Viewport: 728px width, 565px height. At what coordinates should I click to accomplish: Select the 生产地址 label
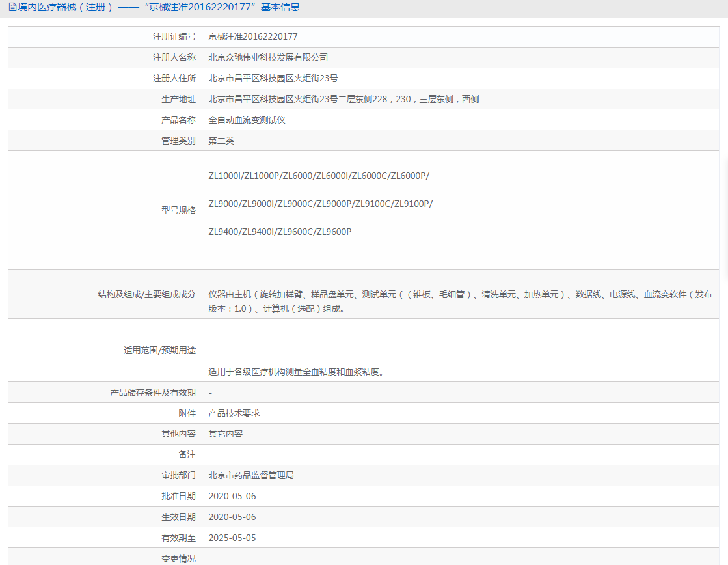click(178, 99)
